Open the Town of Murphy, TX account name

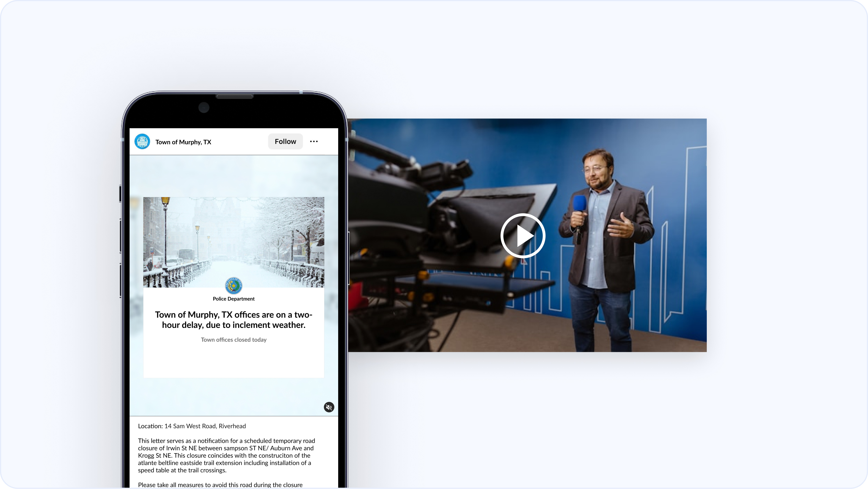pyautogui.click(x=183, y=142)
